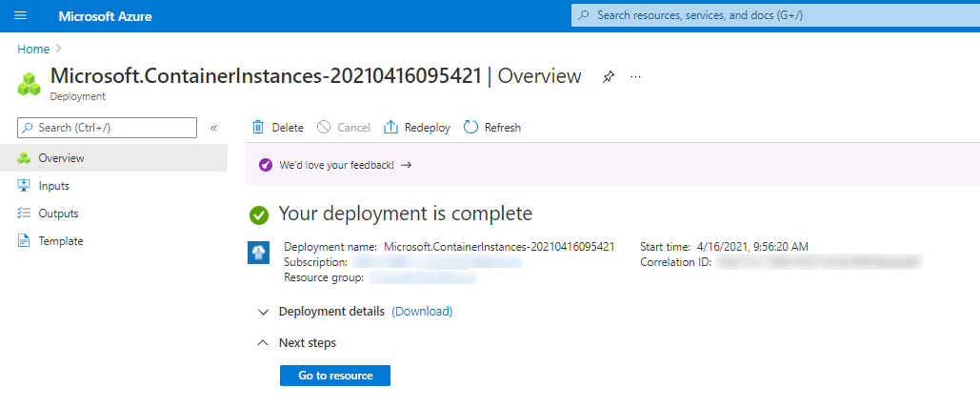Select Overview in the sidebar

click(x=61, y=158)
